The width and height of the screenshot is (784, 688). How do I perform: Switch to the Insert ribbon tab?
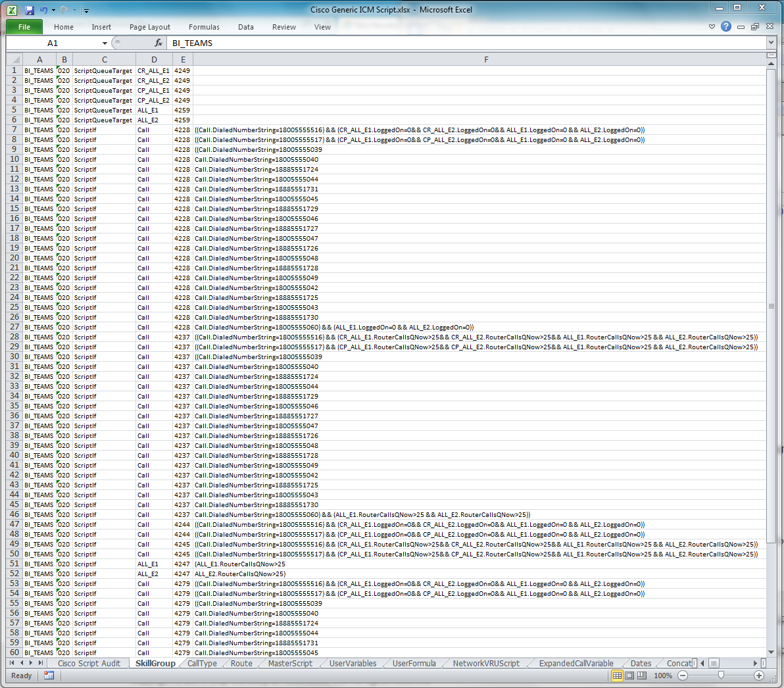pyautogui.click(x=101, y=27)
